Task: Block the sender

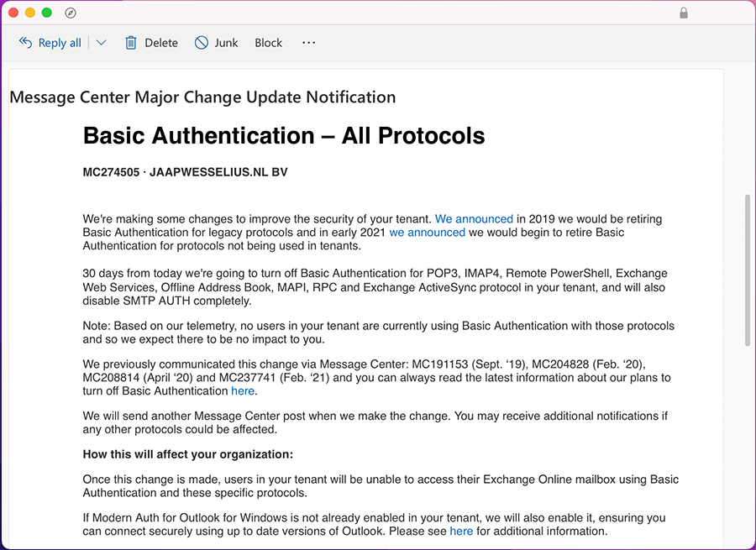Action: point(268,43)
